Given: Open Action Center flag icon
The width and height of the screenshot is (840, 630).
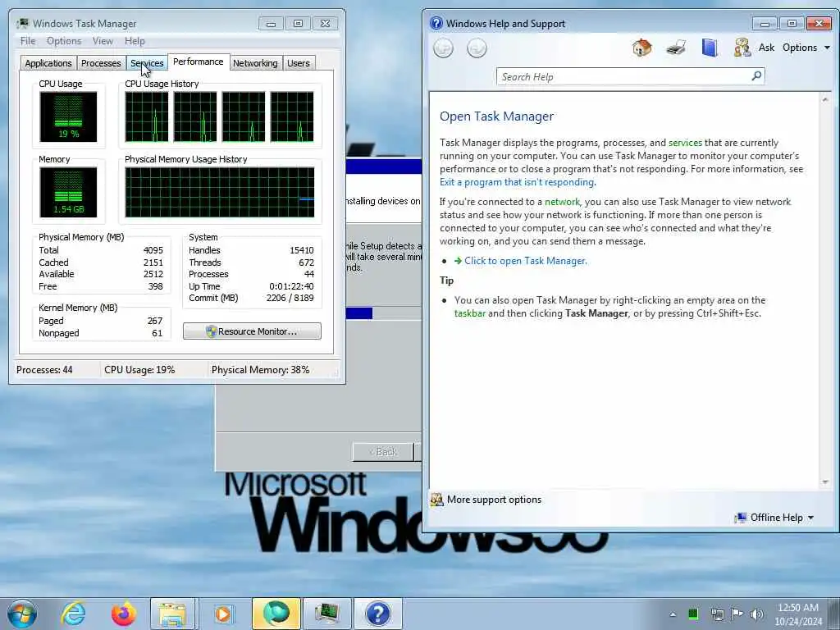Looking at the screenshot, I should coord(737,614).
